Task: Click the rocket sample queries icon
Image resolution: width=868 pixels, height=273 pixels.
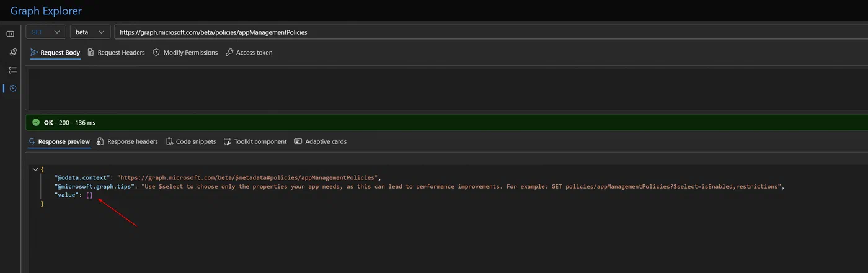Action: [x=12, y=52]
